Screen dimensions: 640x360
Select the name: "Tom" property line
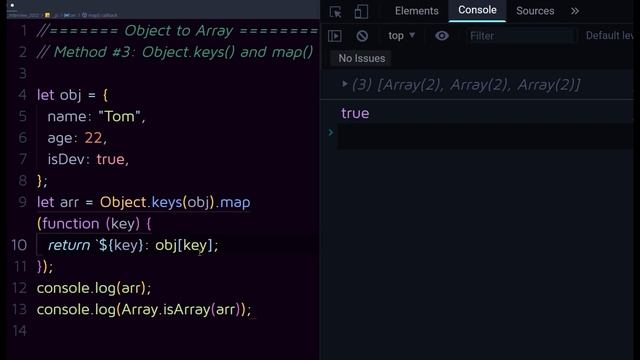tap(96, 116)
